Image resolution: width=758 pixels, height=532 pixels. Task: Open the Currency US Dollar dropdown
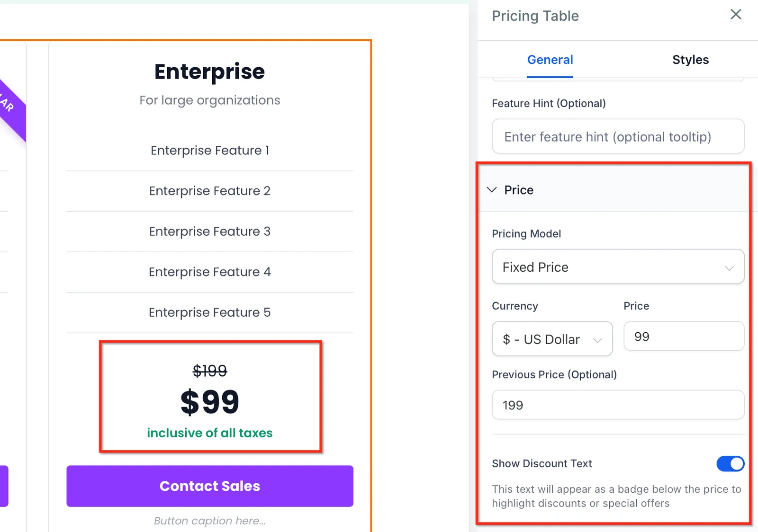click(552, 339)
